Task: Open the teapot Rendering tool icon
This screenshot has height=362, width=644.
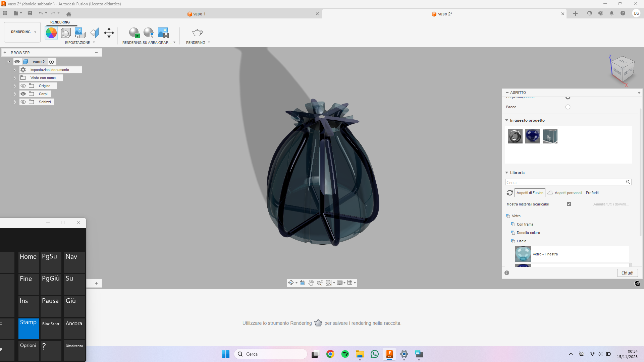Action: pos(197,33)
